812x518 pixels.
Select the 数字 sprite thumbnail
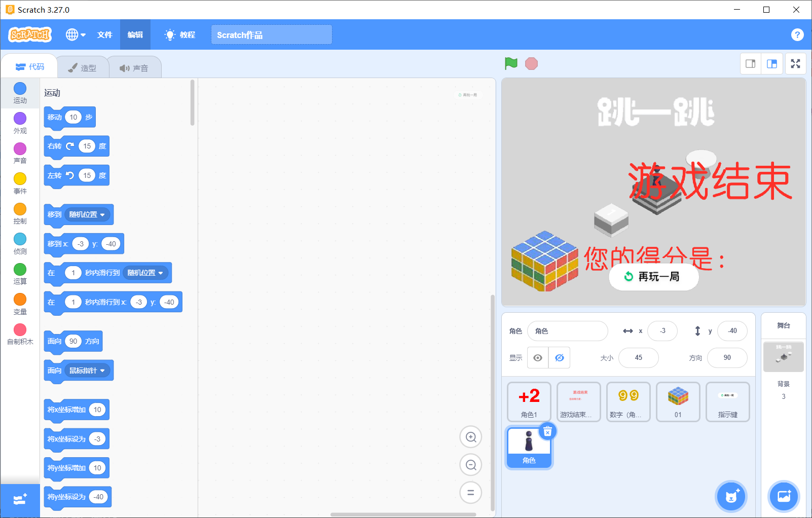pos(628,402)
